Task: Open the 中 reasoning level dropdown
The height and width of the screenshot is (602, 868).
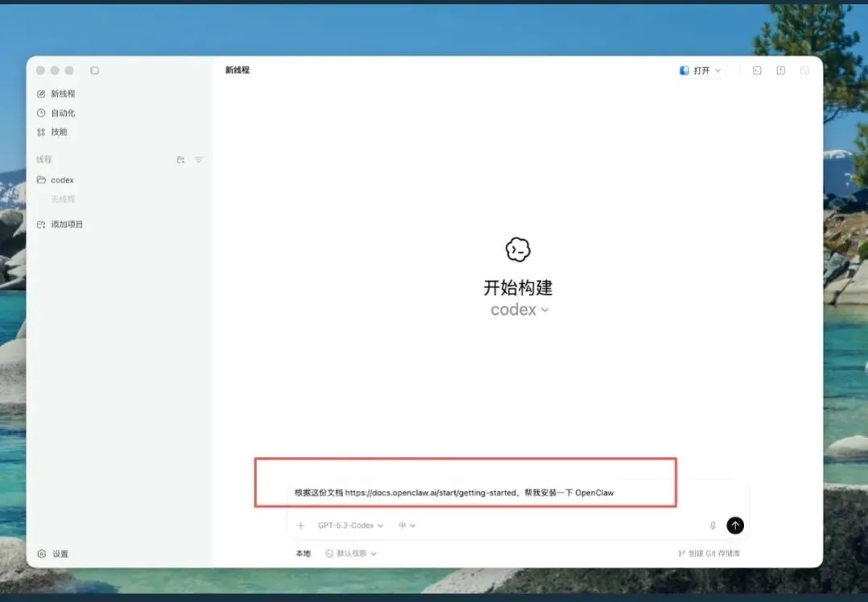Action: [x=407, y=525]
